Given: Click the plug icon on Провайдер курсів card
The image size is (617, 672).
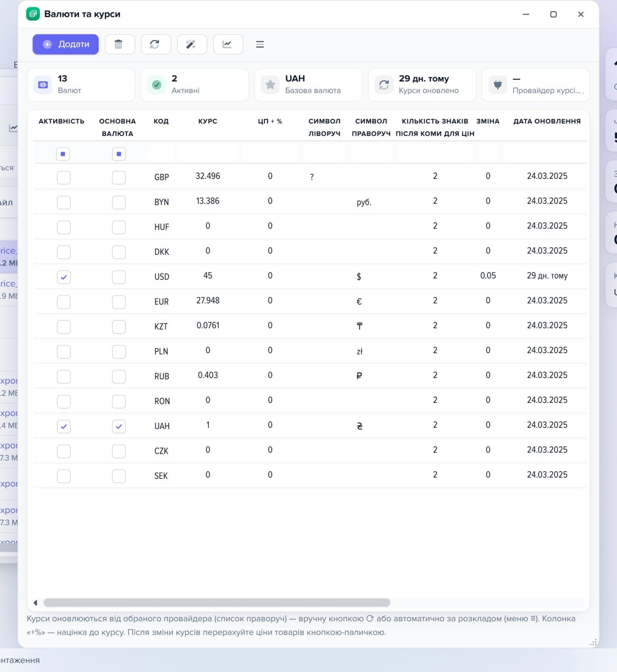Looking at the screenshot, I should [x=498, y=85].
